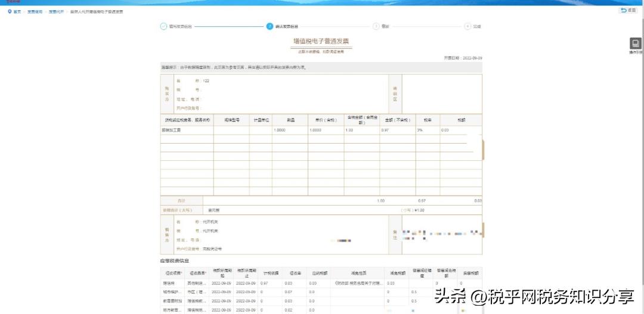Click the 城市维护 tax item row

(321, 292)
